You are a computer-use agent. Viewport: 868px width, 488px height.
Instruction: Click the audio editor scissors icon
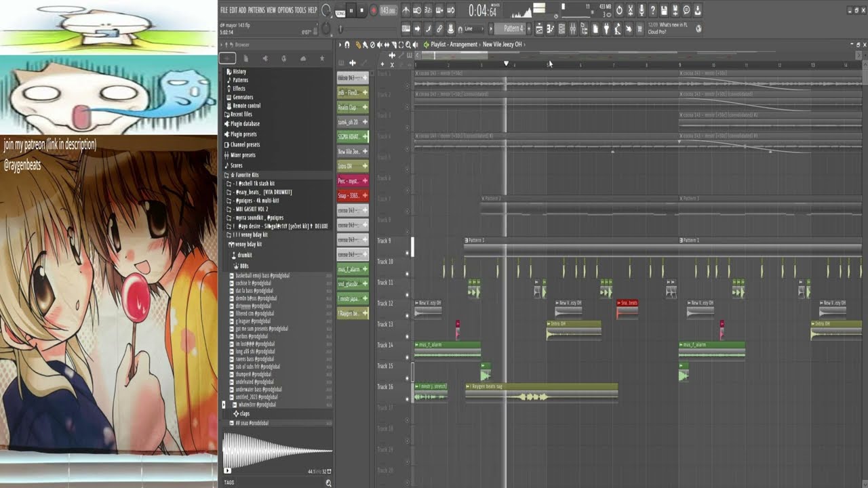[x=630, y=10]
